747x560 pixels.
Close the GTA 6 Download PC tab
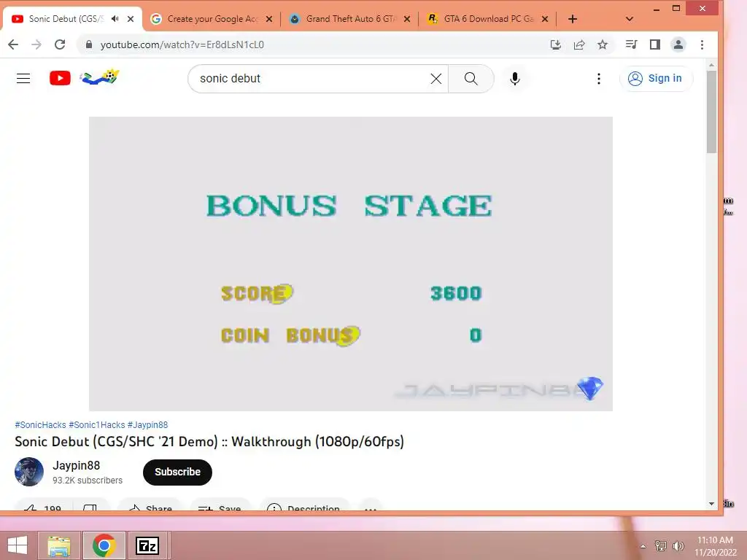pyautogui.click(x=545, y=19)
